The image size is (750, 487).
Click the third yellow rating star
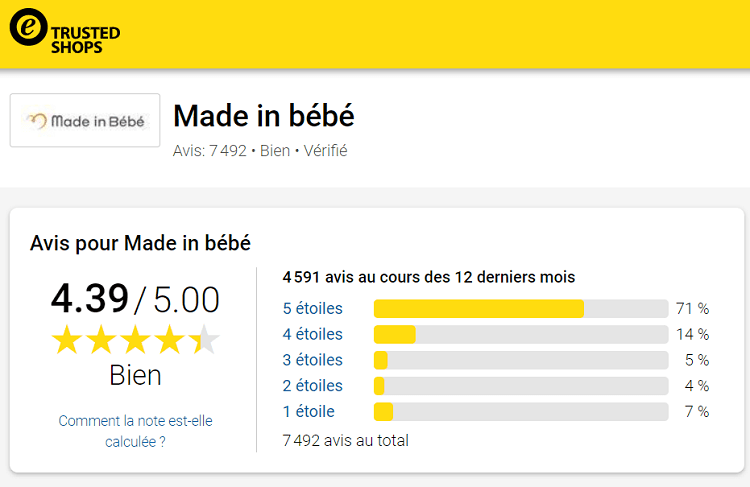(135, 340)
